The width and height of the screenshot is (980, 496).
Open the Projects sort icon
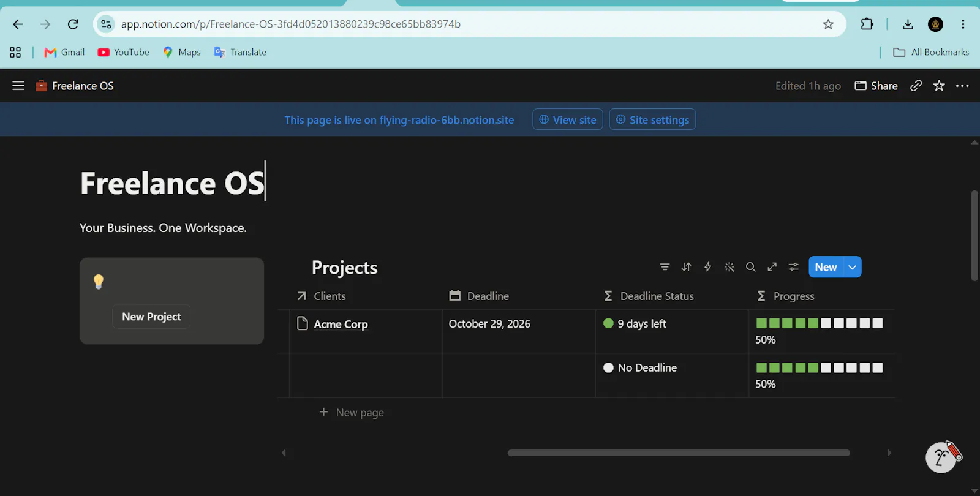686,267
